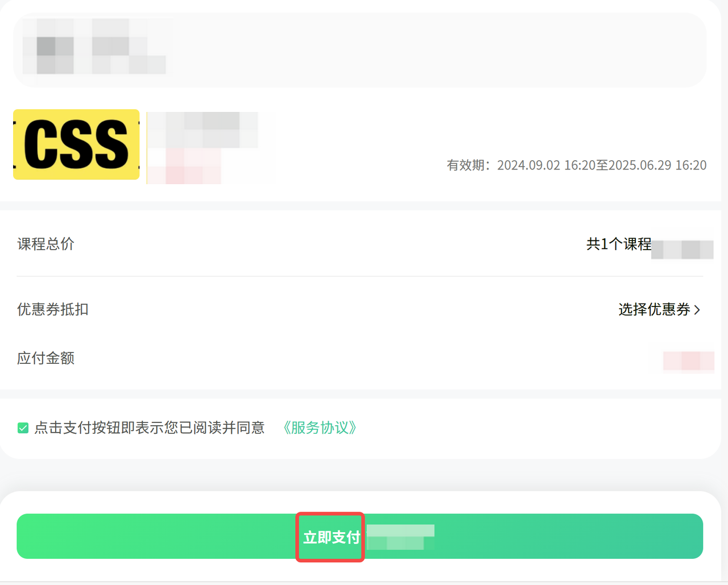
Task: Click the blurred total price after 共1个课程
Action: [x=682, y=250]
